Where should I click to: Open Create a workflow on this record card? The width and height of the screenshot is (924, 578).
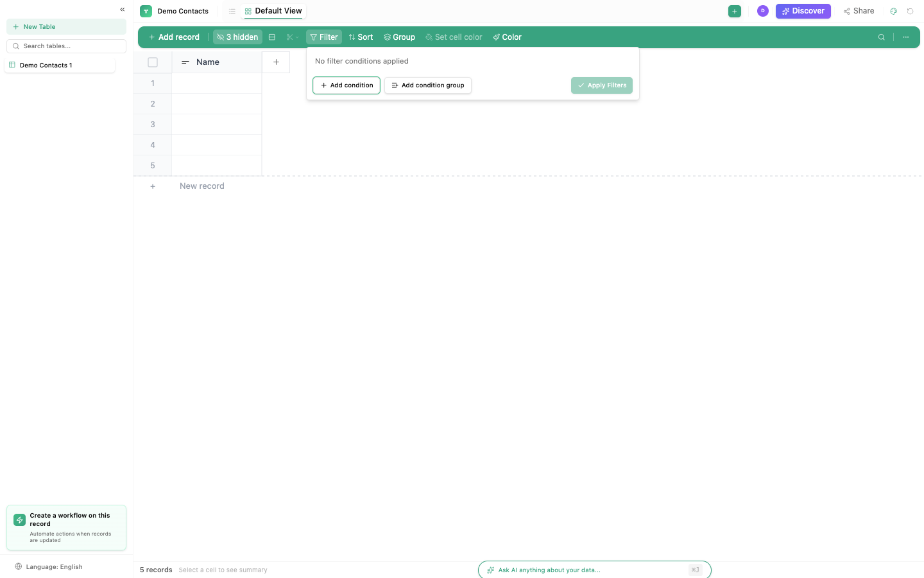(66, 528)
